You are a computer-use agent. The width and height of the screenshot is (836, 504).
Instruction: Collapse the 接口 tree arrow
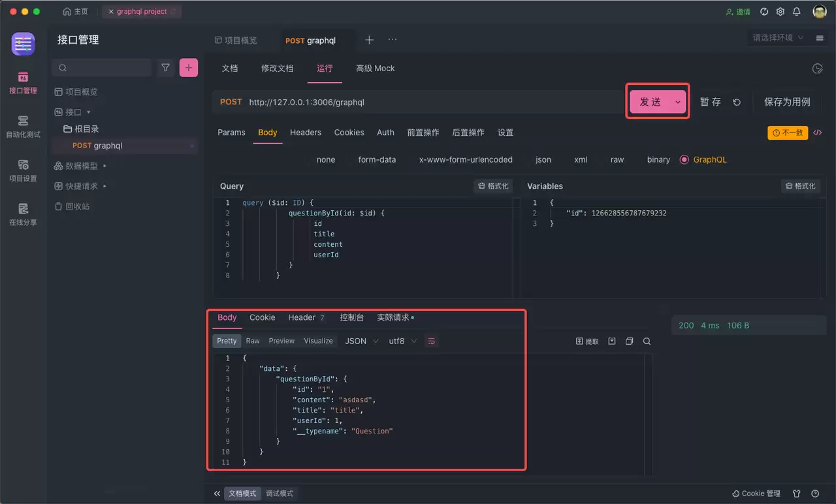pos(89,112)
